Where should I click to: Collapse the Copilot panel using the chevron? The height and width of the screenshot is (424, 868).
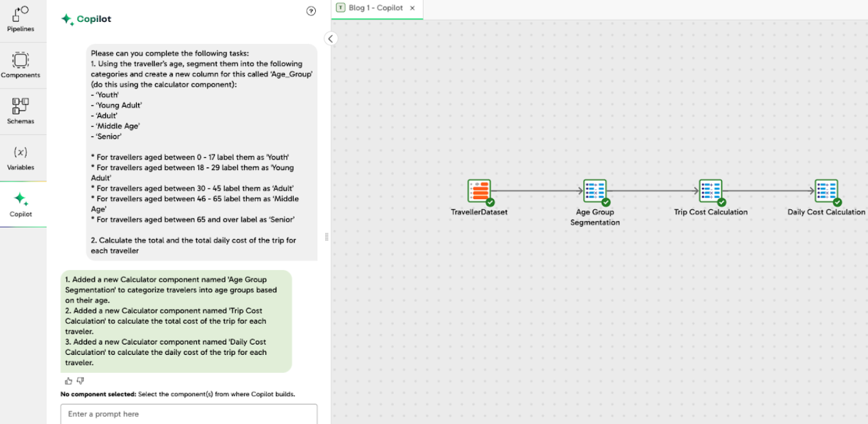tap(331, 38)
